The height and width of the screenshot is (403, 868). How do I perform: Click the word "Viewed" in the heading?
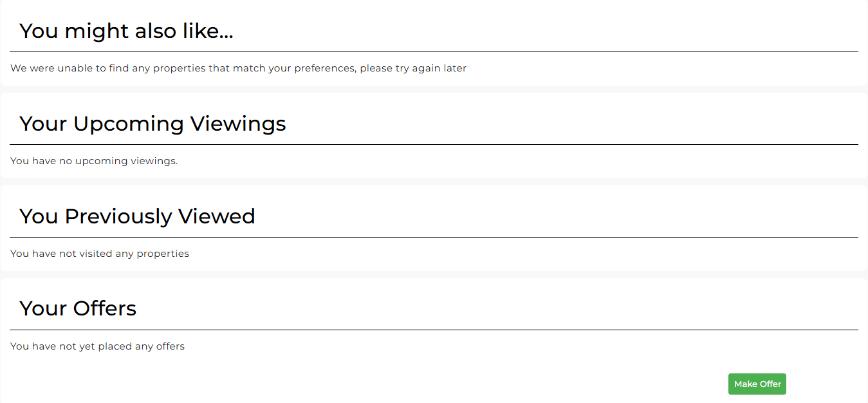(x=217, y=216)
